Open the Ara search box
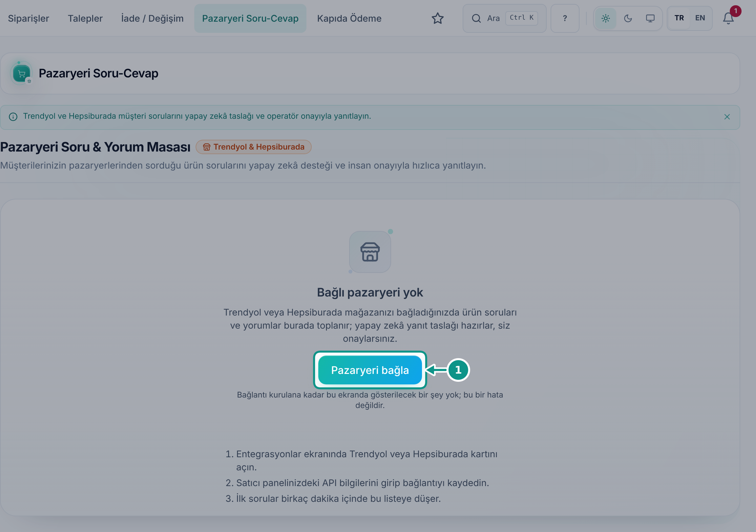The width and height of the screenshot is (756, 532). [x=504, y=18]
